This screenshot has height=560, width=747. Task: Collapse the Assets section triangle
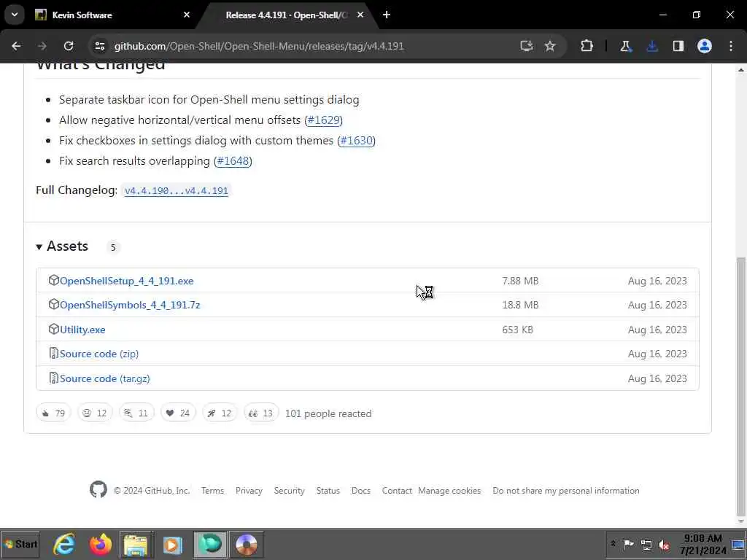(39, 246)
